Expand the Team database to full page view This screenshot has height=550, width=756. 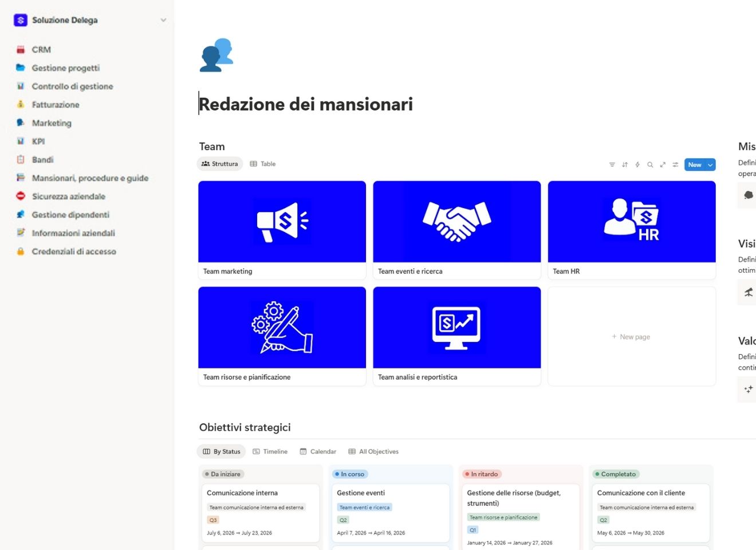point(663,164)
